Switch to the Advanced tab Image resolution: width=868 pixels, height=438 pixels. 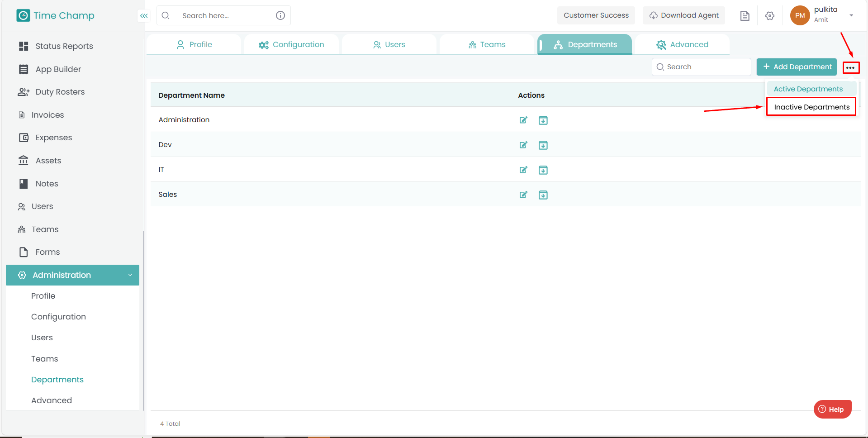tap(682, 44)
